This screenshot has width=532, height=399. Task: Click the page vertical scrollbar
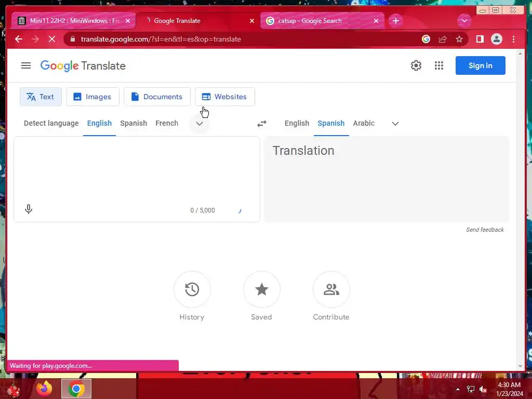click(520, 210)
